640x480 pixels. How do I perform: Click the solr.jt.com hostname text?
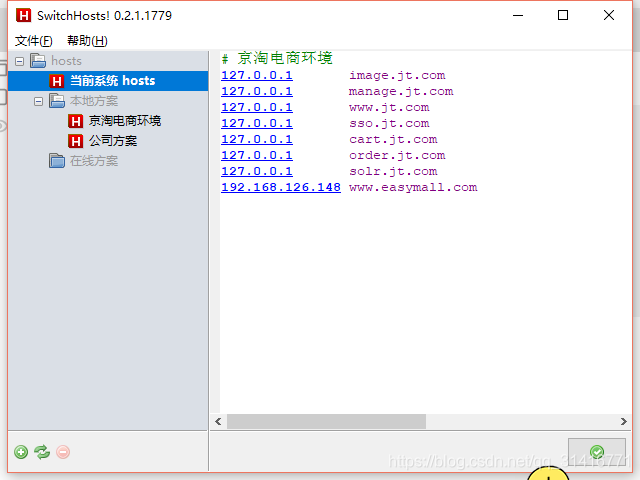click(393, 171)
